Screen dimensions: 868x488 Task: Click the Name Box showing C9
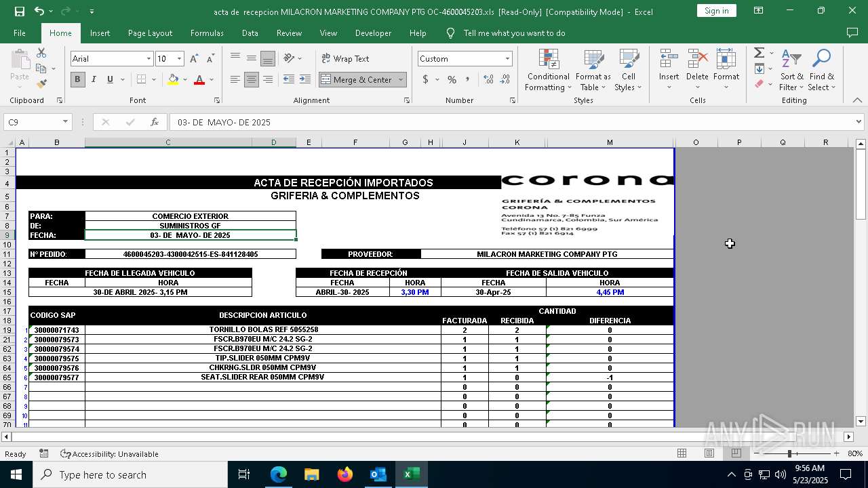tap(38, 122)
